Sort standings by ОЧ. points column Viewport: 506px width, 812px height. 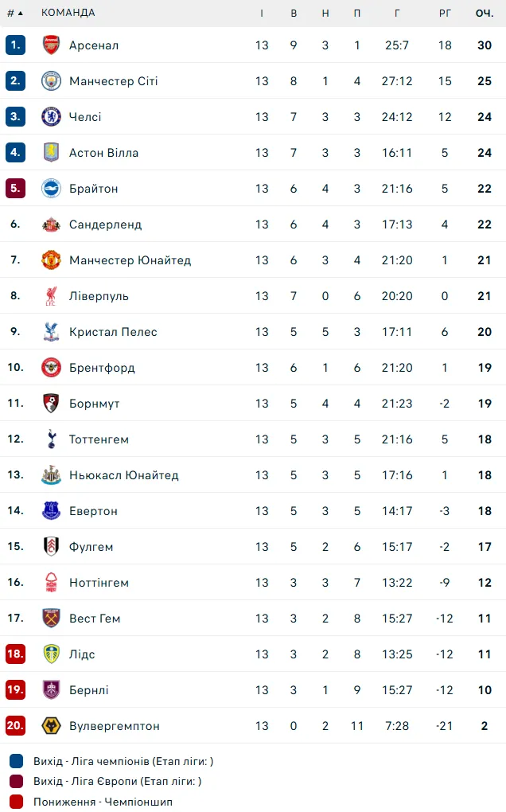[x=485, y=13]
